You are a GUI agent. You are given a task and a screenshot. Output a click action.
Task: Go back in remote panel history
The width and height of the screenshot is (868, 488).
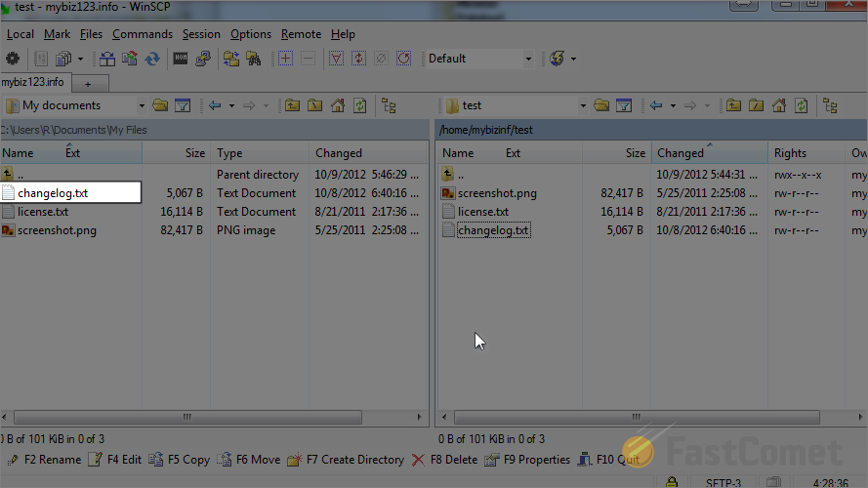pyautogui.click(x=656, y=105)
